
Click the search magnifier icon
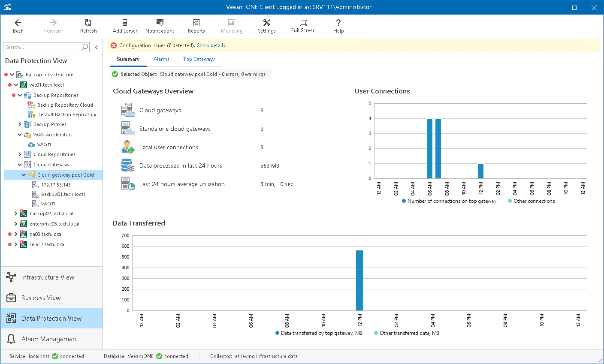(85, 47)
